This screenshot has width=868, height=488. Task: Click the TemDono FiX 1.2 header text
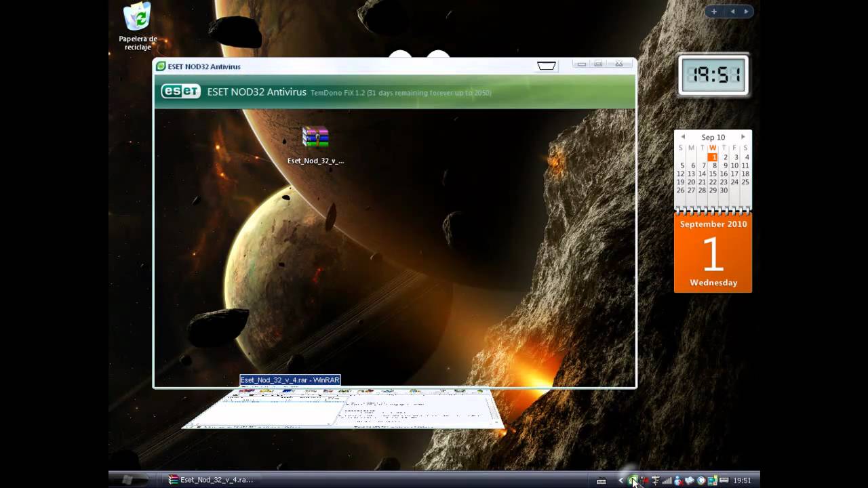[401, 93]
